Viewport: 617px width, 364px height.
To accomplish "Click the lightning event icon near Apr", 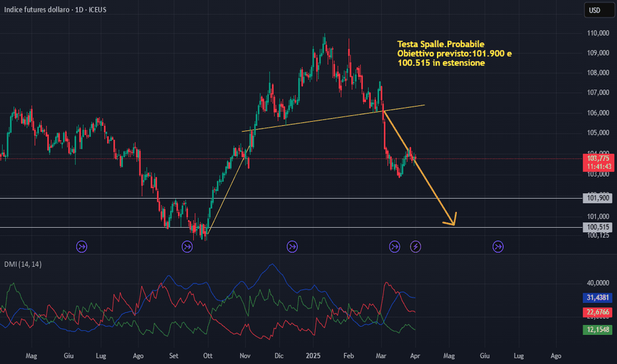I will (x=416, y=247).
